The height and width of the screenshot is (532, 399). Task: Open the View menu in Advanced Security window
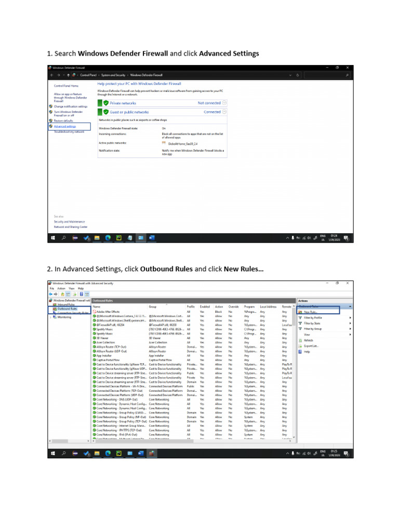coord(72,288)
